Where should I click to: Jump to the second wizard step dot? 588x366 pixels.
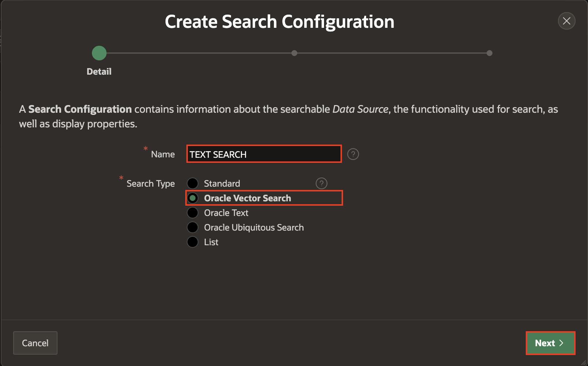click(294, 53)
